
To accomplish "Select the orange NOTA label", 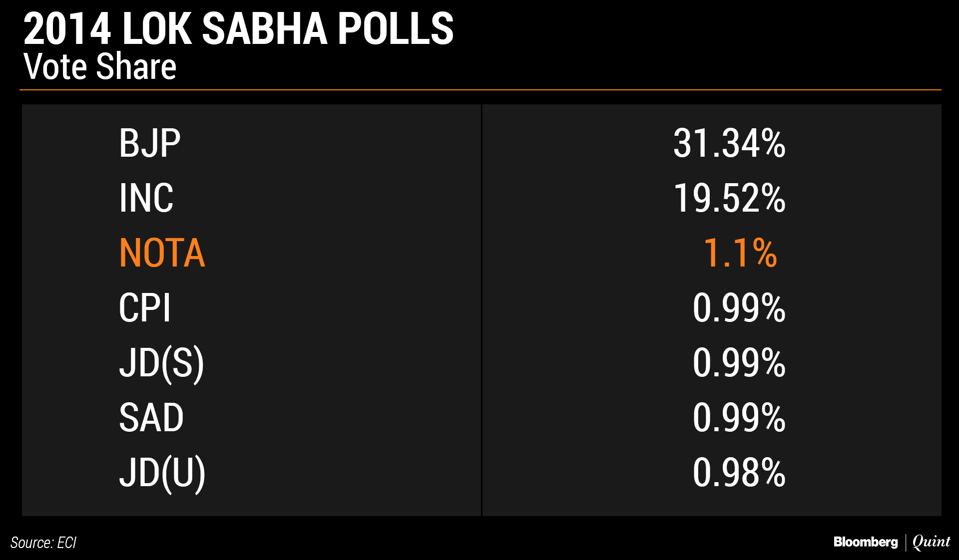I will (162, 253).
